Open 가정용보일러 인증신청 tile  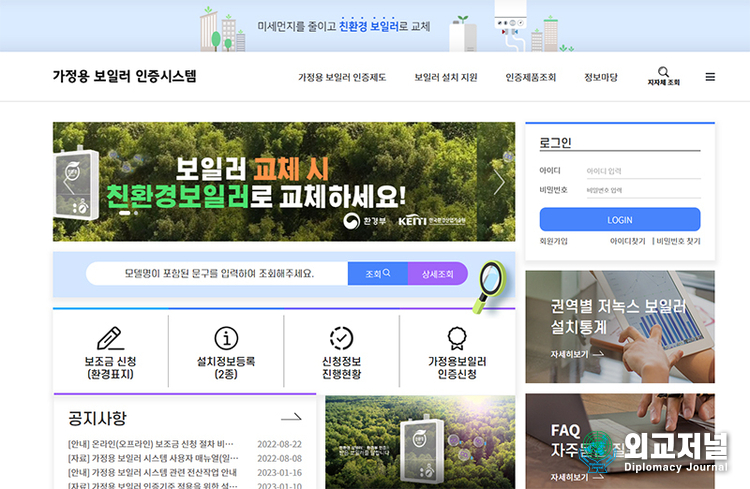coord(457,351)
